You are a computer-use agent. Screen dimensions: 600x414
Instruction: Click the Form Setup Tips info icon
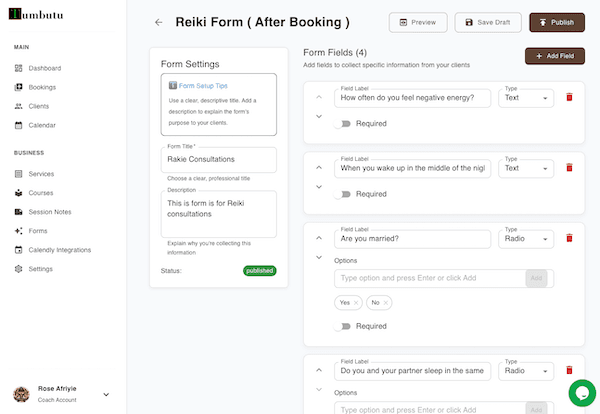[173, 85]
